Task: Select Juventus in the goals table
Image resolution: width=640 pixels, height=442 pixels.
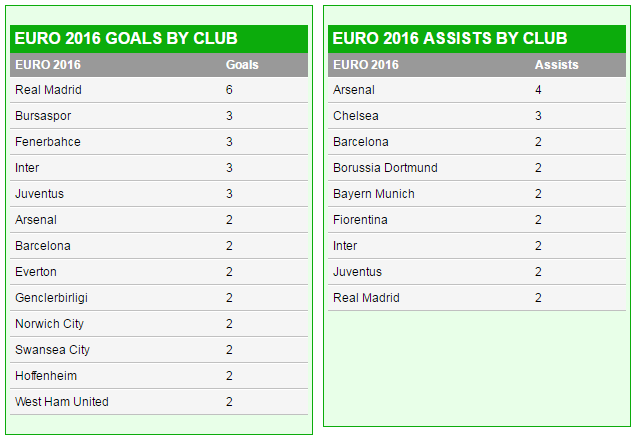Action: click(39, 194)
